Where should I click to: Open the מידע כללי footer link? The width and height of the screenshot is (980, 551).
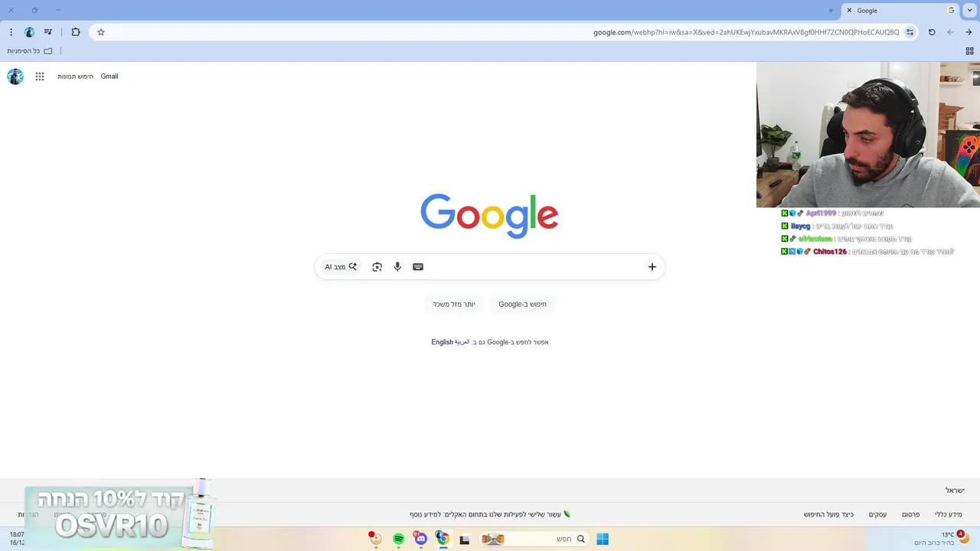coord(949,514)
